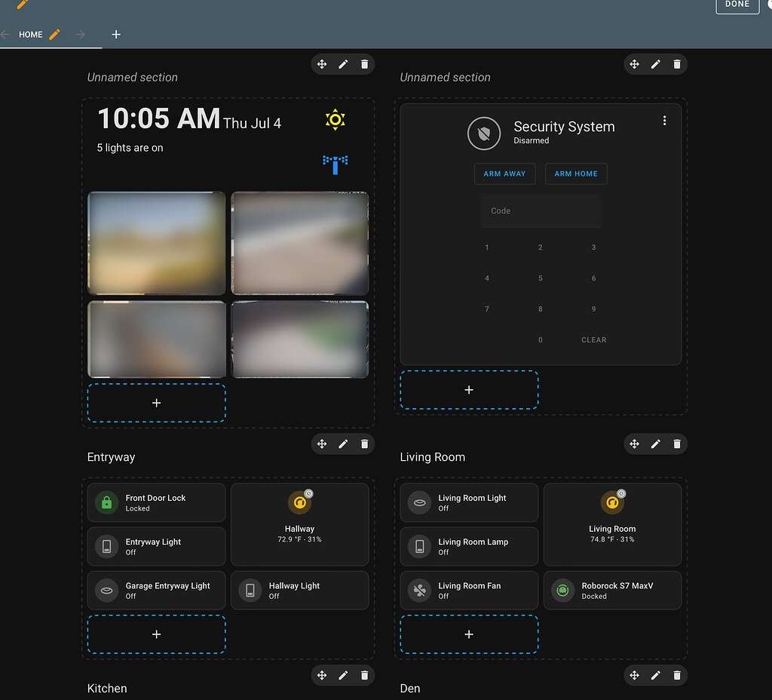Screen dimensions: 772x700
Task: Click the sun icon on the clock card
Action: [x=334, y=118]
